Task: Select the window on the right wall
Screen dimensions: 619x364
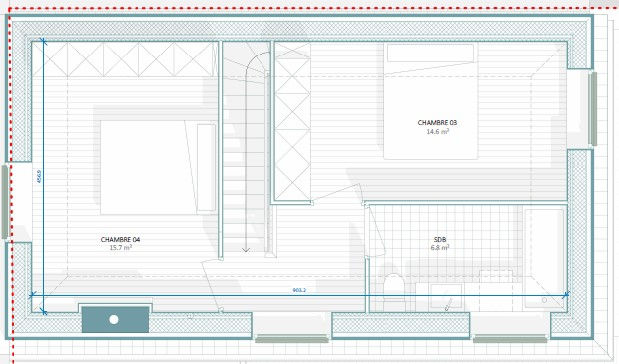Action: pyautogui.click(x=593, y=109)
